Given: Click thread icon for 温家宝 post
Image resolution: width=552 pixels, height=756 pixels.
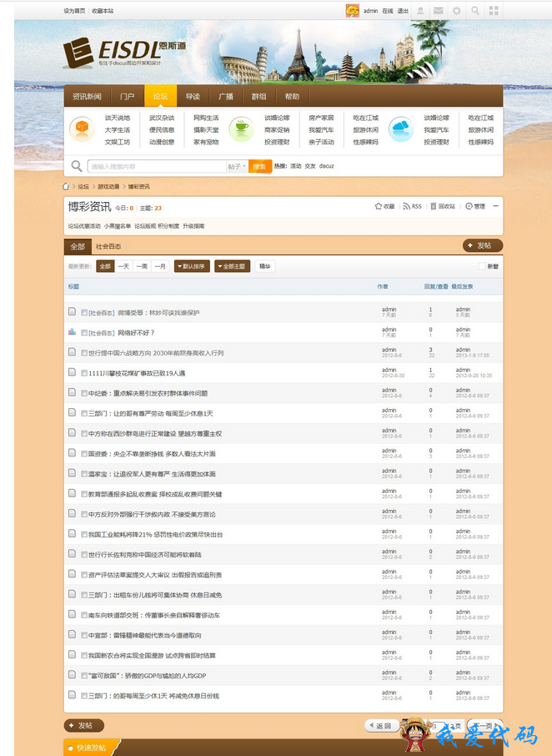Looking at the screenshot, I should (x=72, y=473).
